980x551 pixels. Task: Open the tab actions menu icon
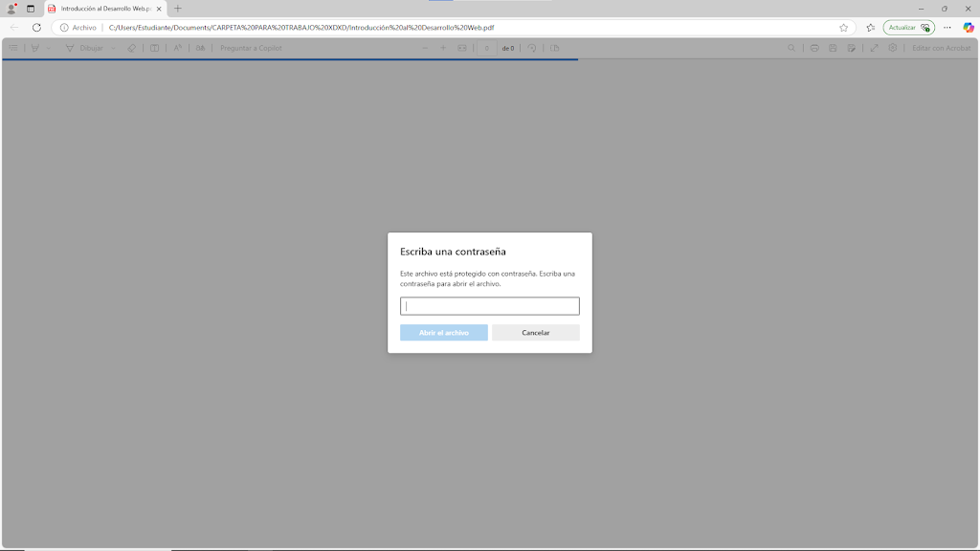pos(31,9)
